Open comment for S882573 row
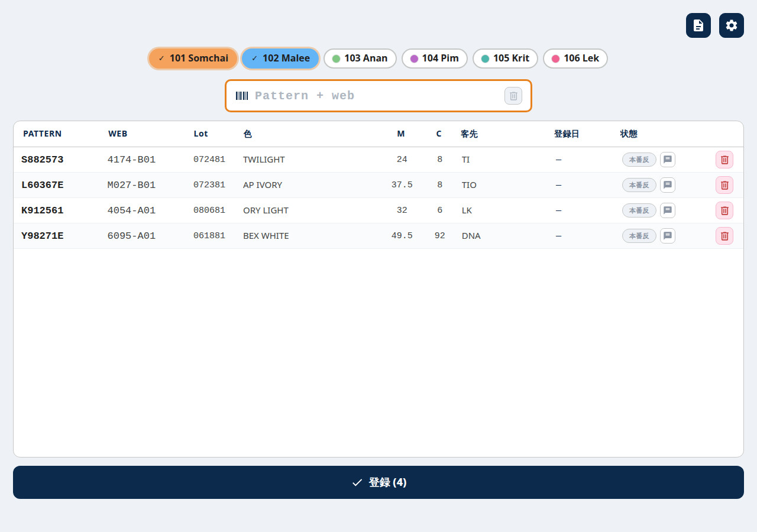 click(668, 160)
